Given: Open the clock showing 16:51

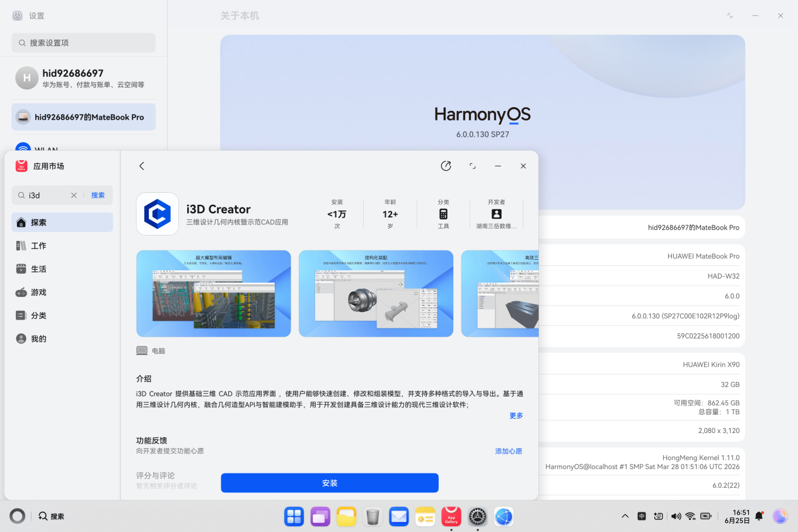Looking at the screenshot, I should 737,516.
